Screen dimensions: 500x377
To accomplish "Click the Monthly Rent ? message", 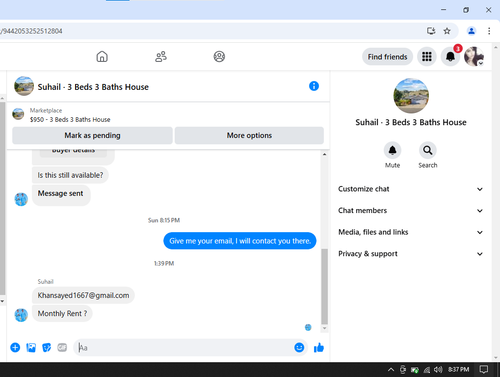I will [62, 314].
